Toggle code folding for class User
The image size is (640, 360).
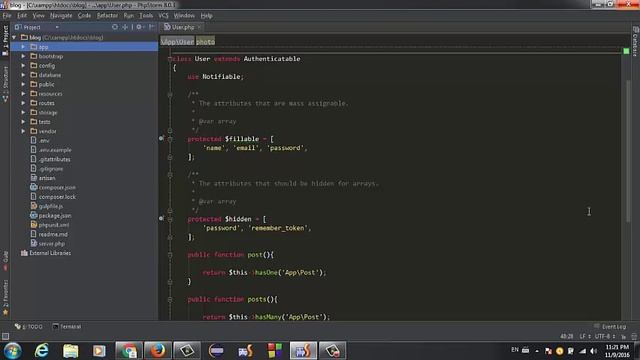click(170, 59)
